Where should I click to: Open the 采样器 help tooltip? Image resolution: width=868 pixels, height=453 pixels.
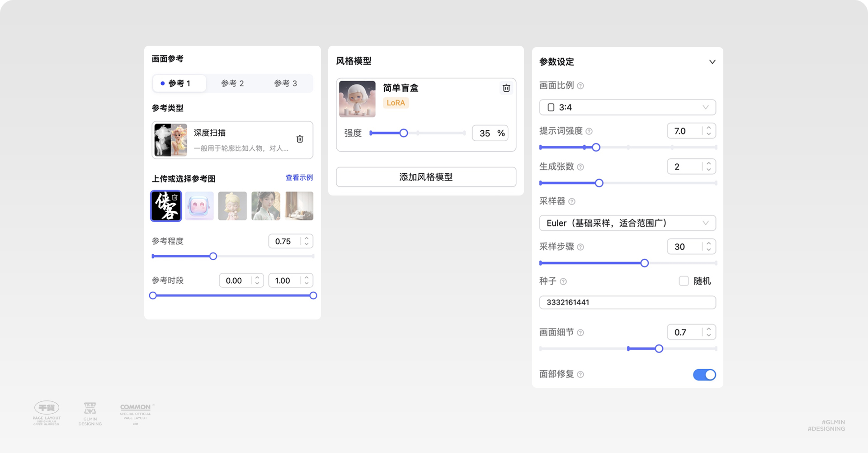pyautogui.click(x=572, y=202)
